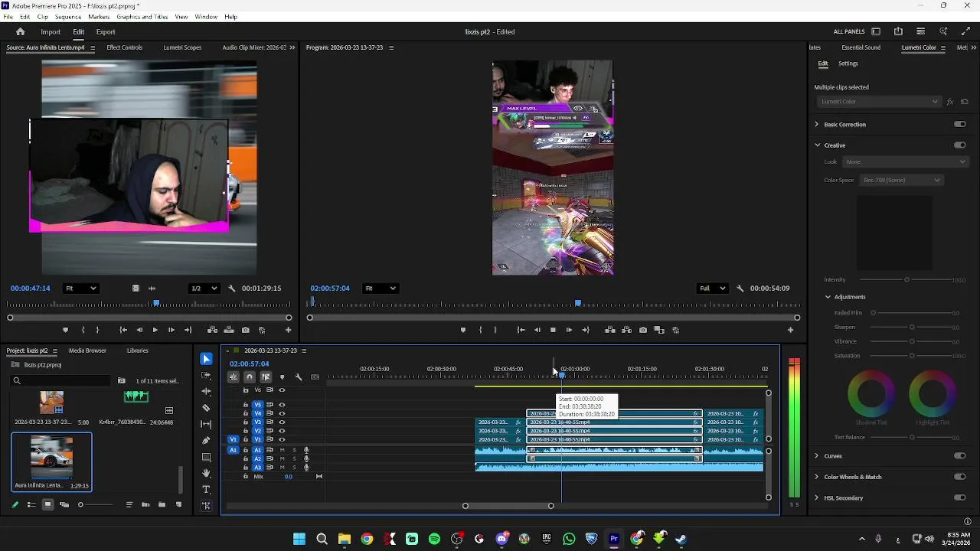Select the Ripple Edit tool
This screenshot has width=980, height=551.
tap(206, 391)
